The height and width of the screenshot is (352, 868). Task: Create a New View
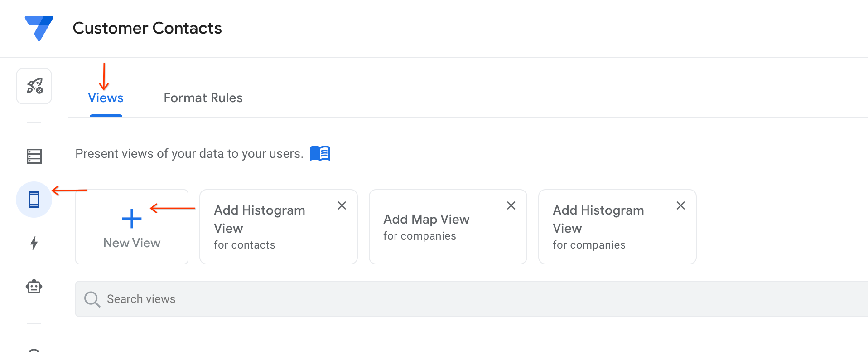[131, 227]
